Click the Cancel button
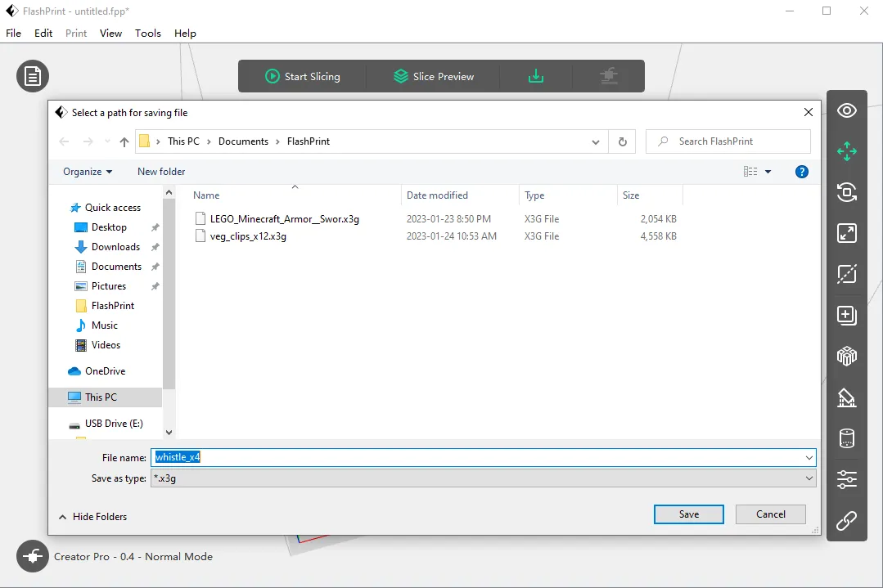883x588 pixels. [770, 514]
